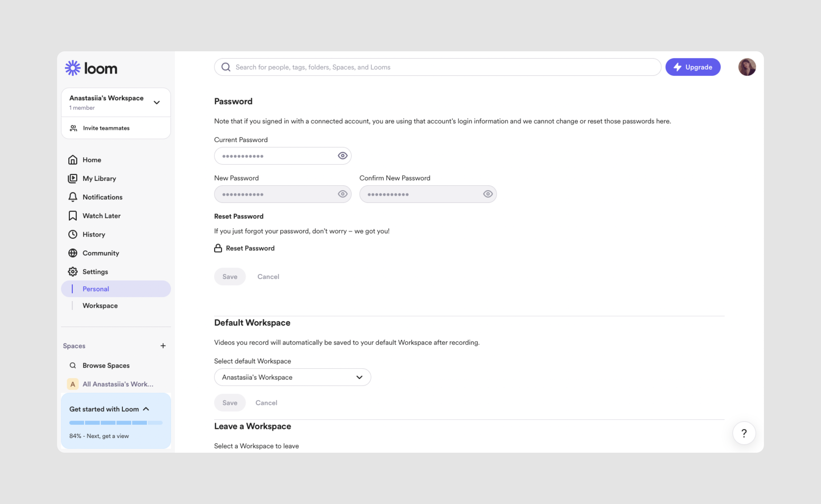Click the onboarding progress bar
This screenshot has height=504, width=821.
[116, 423]
